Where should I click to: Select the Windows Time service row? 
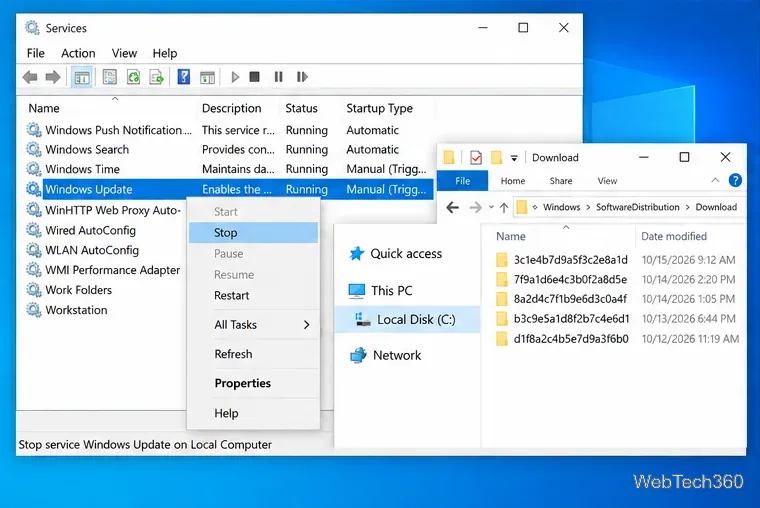click(229, 169)
